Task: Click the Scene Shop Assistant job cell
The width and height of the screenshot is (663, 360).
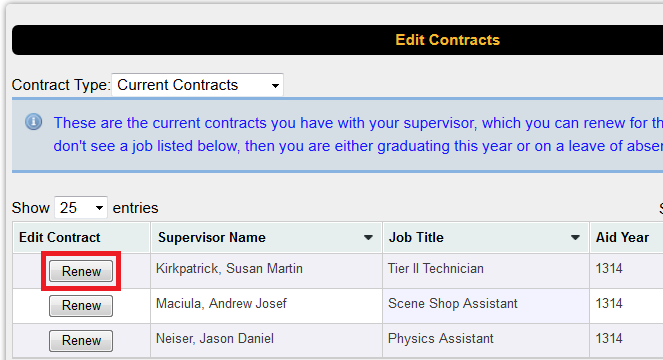Action: (486, 306)
